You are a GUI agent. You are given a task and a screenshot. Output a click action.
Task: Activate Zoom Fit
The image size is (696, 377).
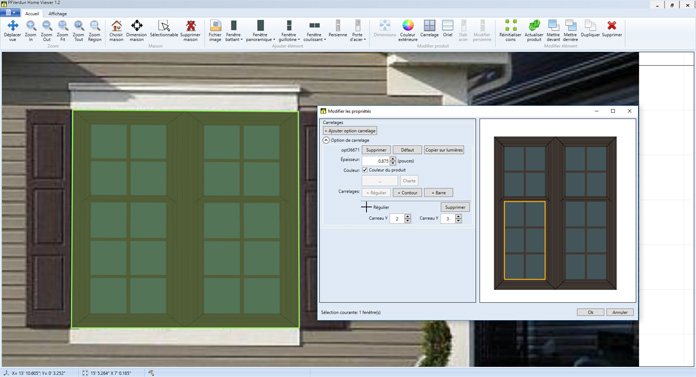(63, 31)
